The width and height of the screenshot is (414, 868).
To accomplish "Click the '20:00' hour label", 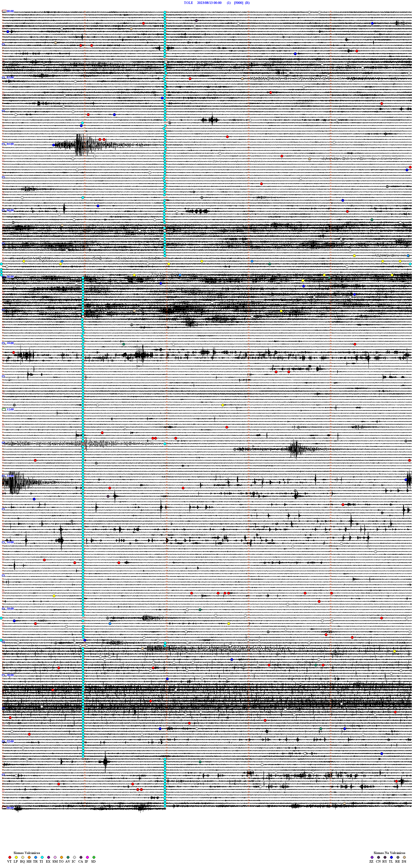I will [10, 675].
